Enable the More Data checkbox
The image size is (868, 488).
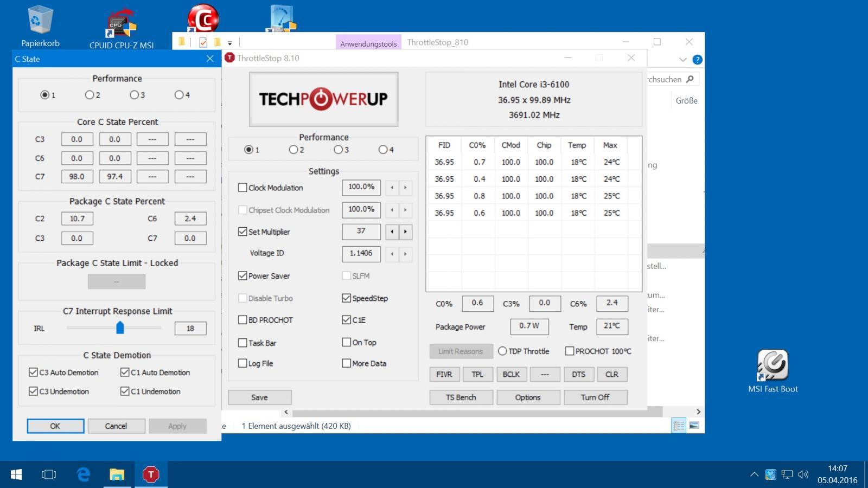[346, 363]
